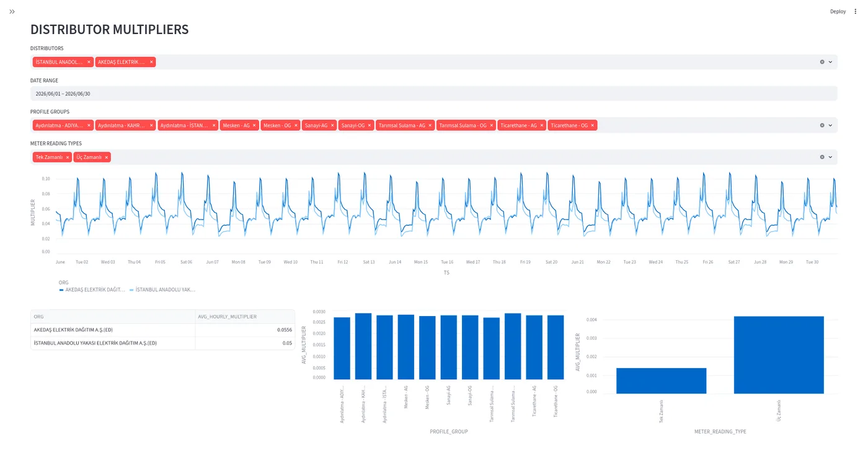Open the date range picker field
This screenshot has height=476, width=868.
pos(434,94)
